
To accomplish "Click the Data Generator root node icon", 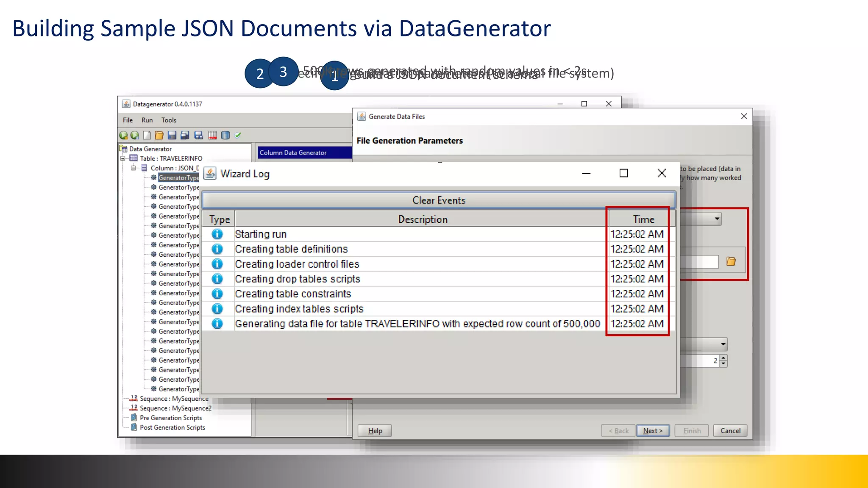I will (123, 149).
